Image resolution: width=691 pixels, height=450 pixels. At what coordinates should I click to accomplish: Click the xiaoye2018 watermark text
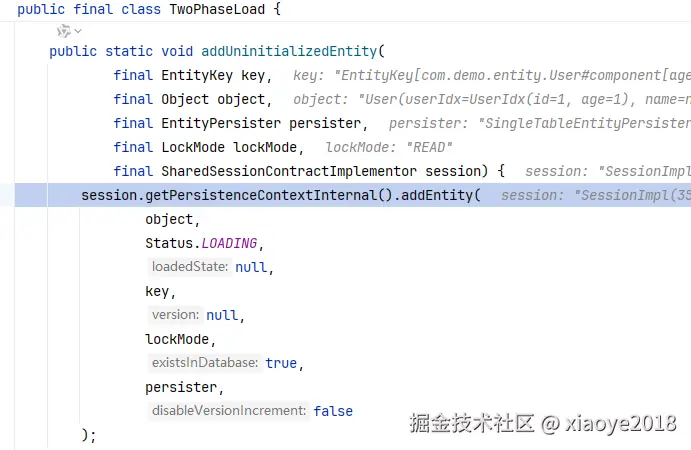(x=621, y=423)
